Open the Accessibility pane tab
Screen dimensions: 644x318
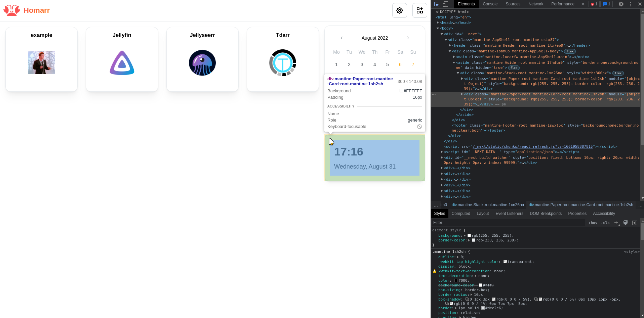tap(604, 214)
